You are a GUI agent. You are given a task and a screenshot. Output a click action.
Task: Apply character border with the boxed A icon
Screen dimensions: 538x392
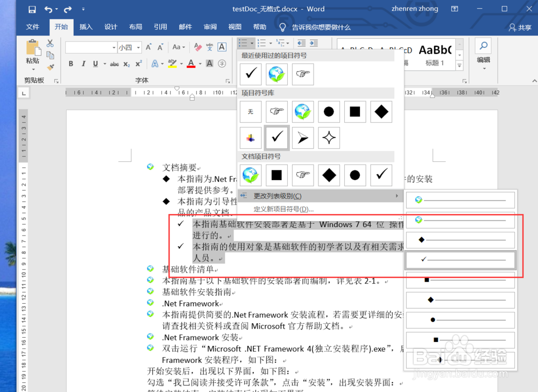pos(222,47)
